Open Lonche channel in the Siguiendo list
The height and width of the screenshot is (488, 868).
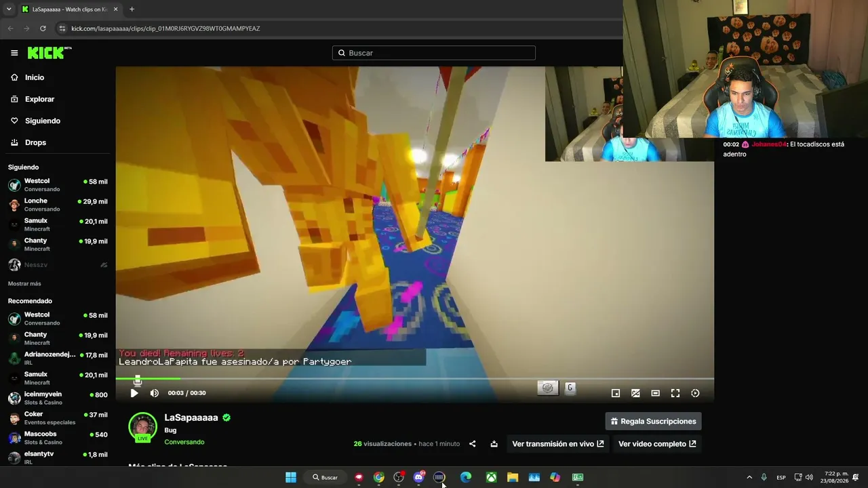(58, 205)
